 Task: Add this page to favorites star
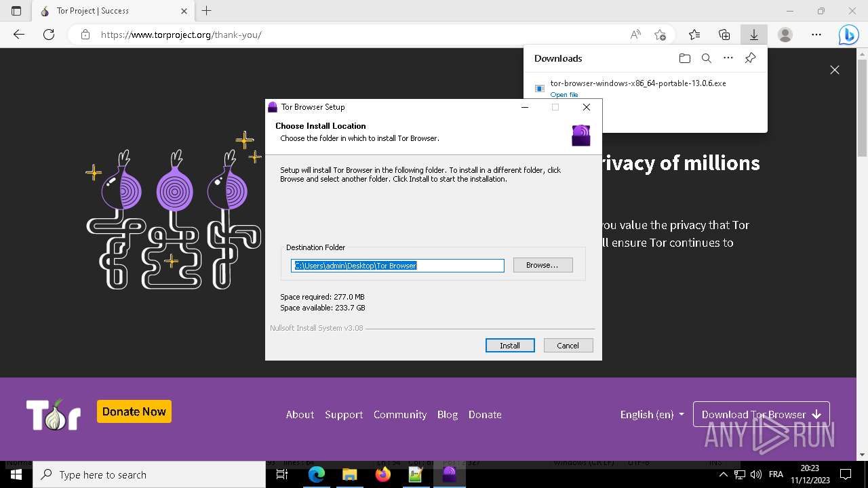coord(660,35)
